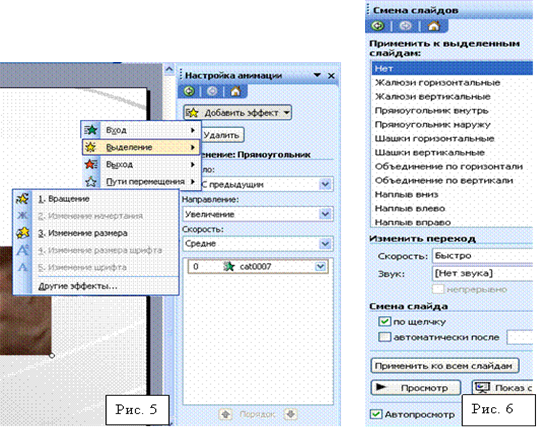Viewport: 537px width, 428px height.
Task: Click back arrow in Смена слайдов pane
Action: (378, 26)
